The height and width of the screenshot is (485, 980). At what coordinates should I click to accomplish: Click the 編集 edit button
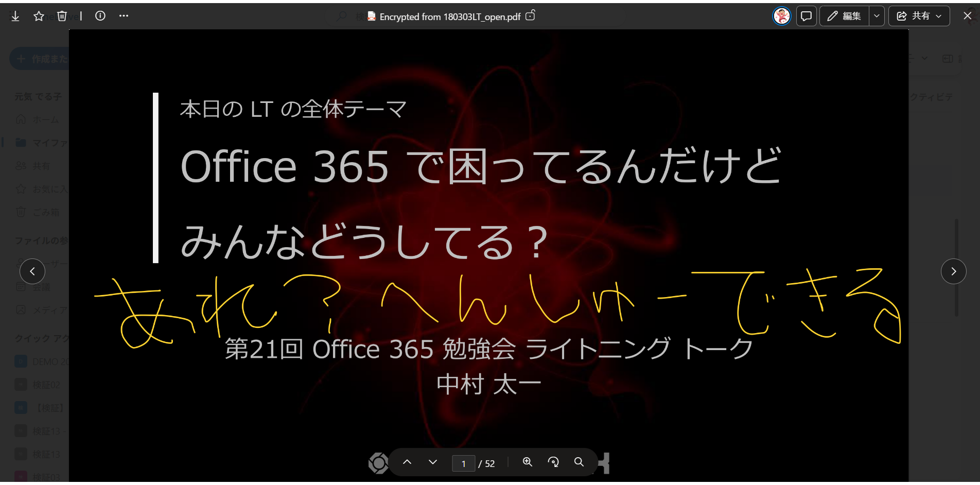[844, 16]
